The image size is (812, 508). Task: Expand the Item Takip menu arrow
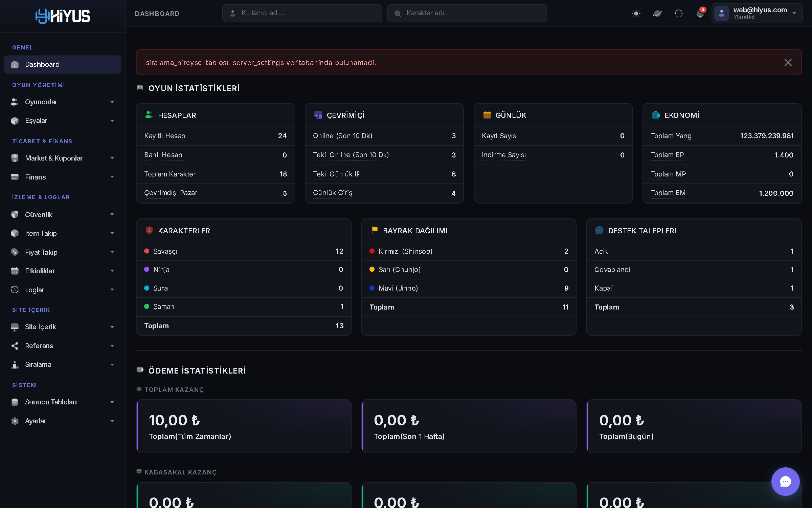coord(112,233)
